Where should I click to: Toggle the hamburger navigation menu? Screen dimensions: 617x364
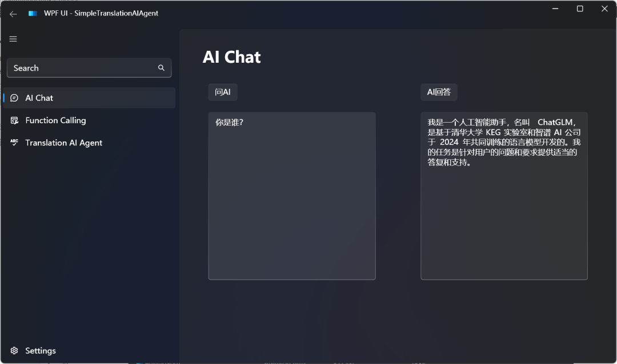(13, 39)
